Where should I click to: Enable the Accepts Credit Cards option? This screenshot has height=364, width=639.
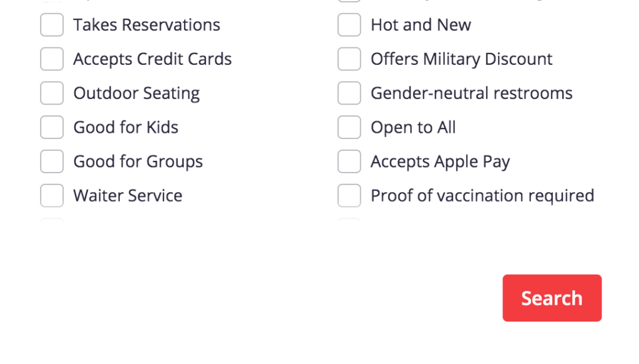pos(52,59)
